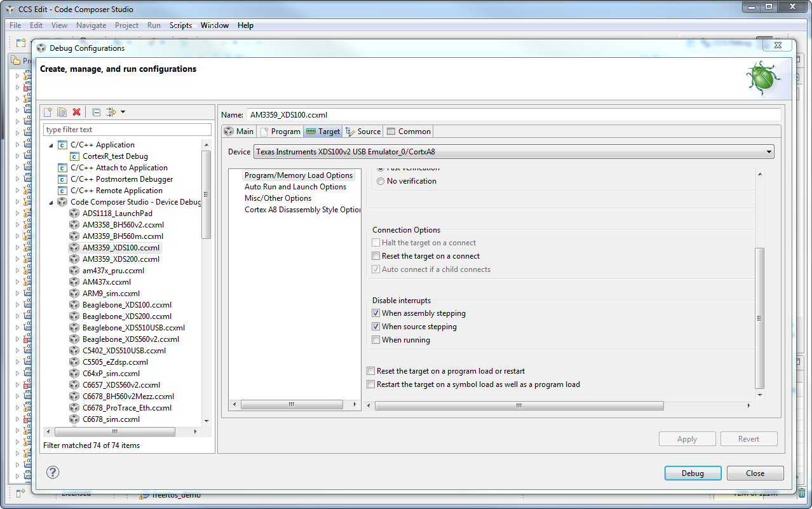812x509 pixels.
Task: Uncheck When assembly stepping
Action: 376,313
